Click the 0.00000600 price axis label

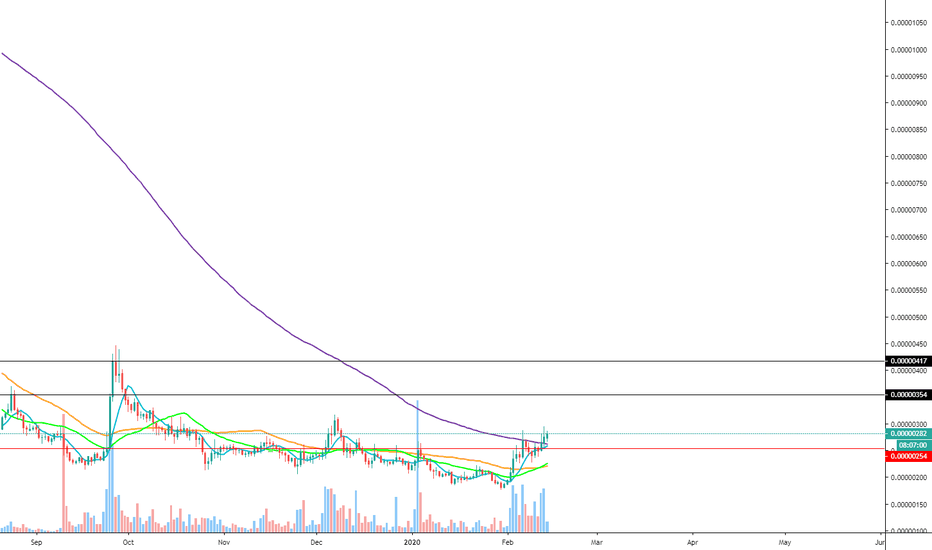[908, 264]
